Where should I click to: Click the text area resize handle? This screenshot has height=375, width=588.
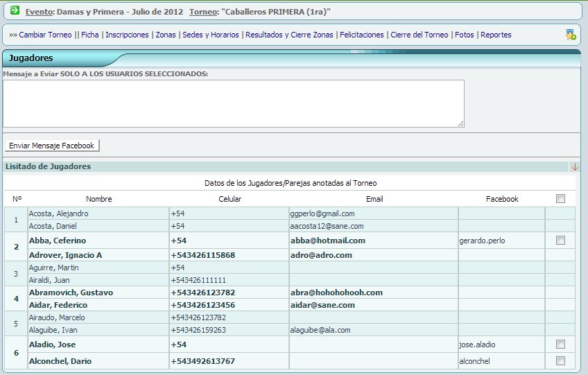(460, 123)
